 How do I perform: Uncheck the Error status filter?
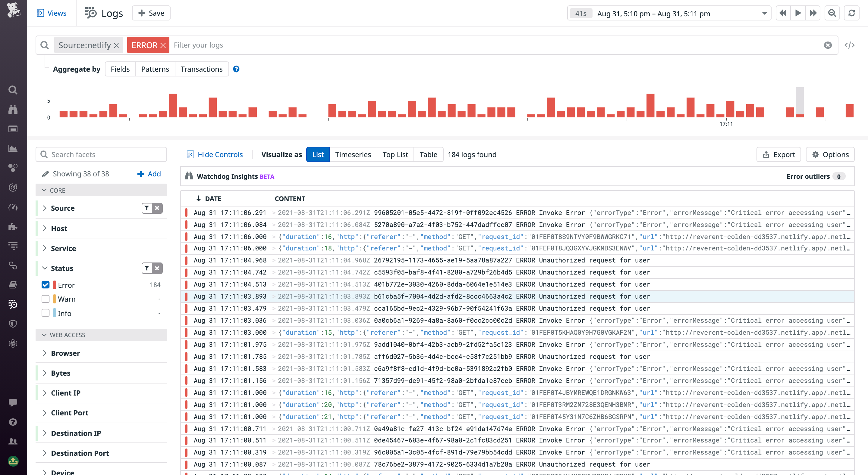click(x=46, y=285)
